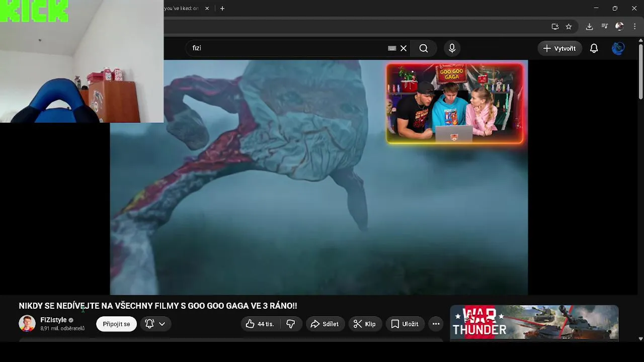Open the Chrome profile avatar

(x=619, y=27)
